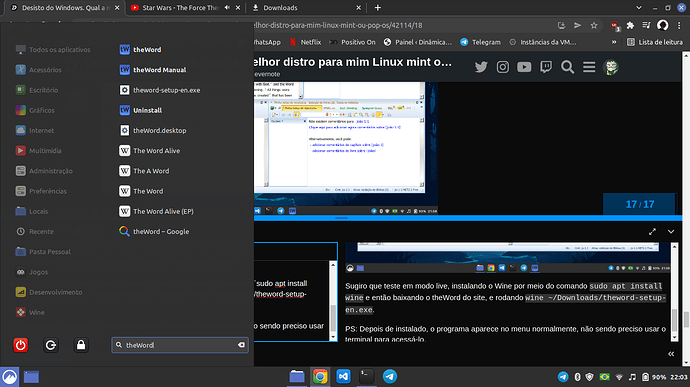Open Cinnamon menu button in panel
The height and width of the screenshot is (387, 690).
pyautogui.click(x=9, y=377)
